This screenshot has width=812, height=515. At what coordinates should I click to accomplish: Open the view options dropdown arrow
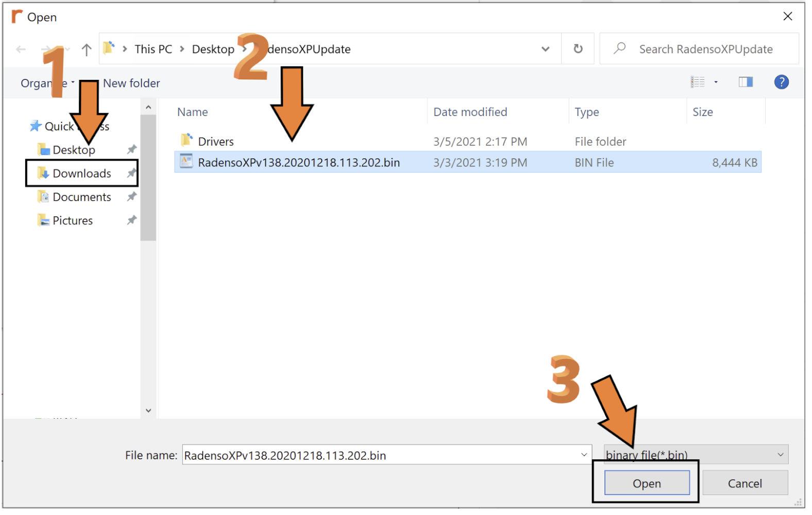[716, 82]
